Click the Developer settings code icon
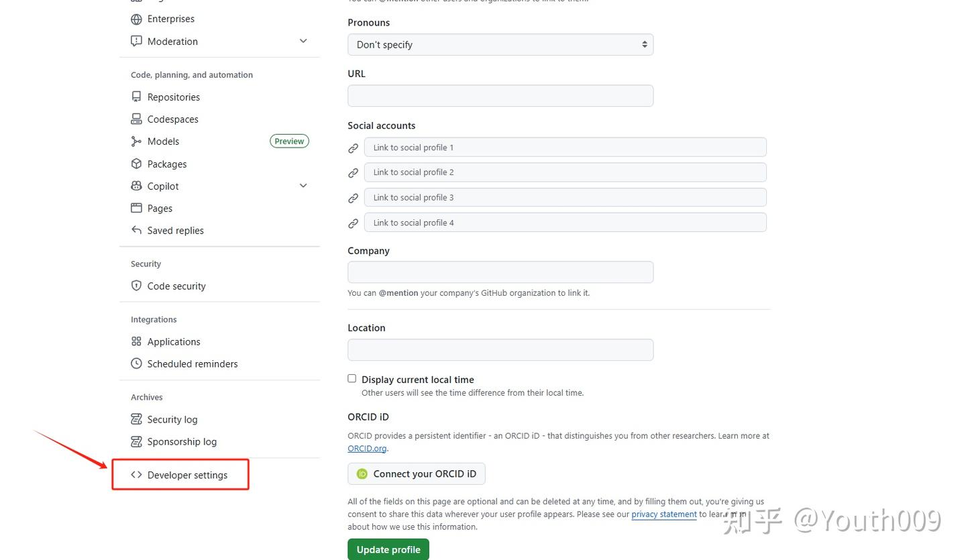Image resolution: width=966 pixels, height=560 pixels. 136,475
